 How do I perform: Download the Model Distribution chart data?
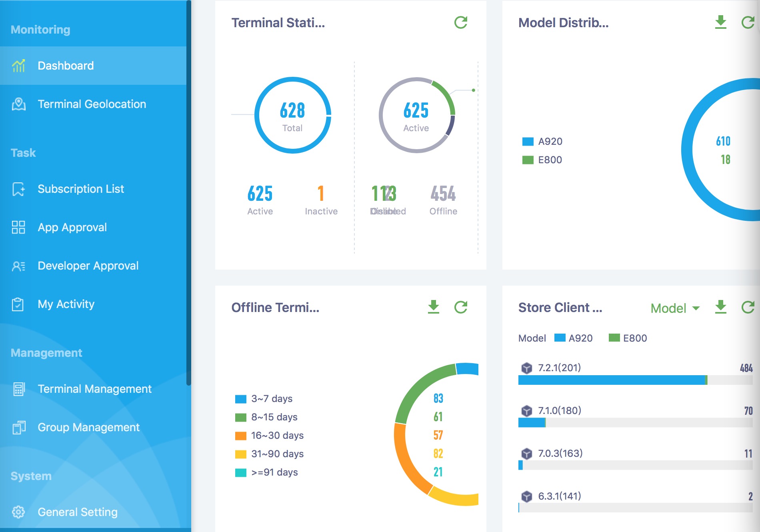point(720,22)
